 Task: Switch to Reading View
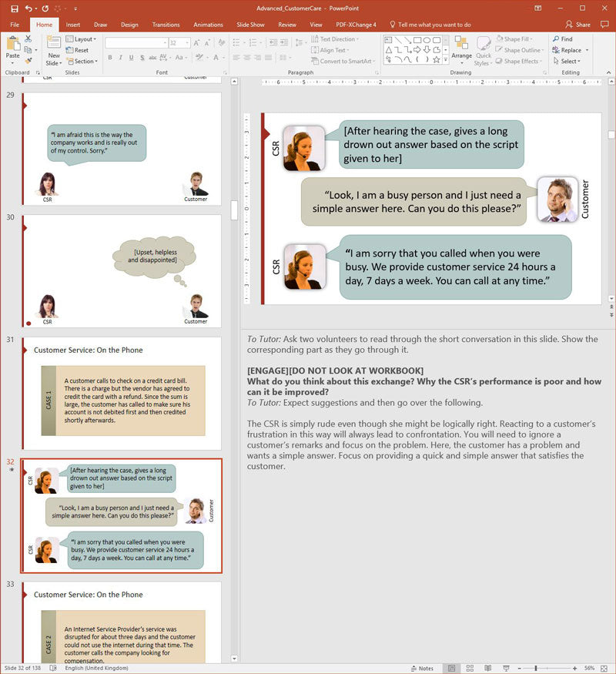(x=488, y=668)
